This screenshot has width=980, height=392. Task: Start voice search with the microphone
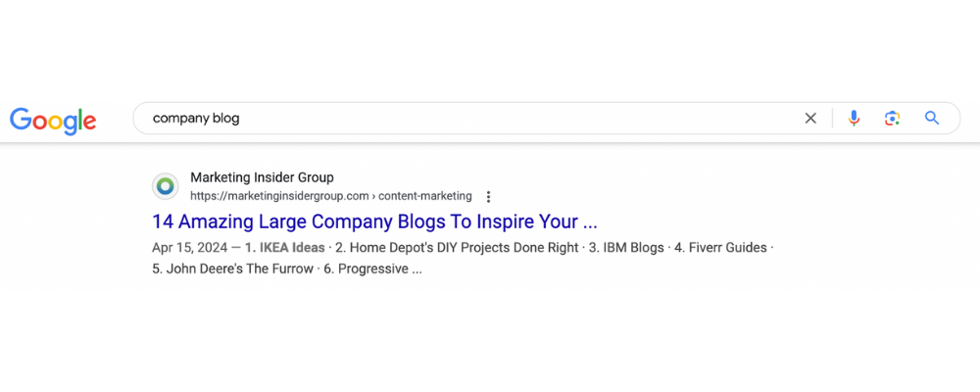pyautogui.click(x=854, y=119)
